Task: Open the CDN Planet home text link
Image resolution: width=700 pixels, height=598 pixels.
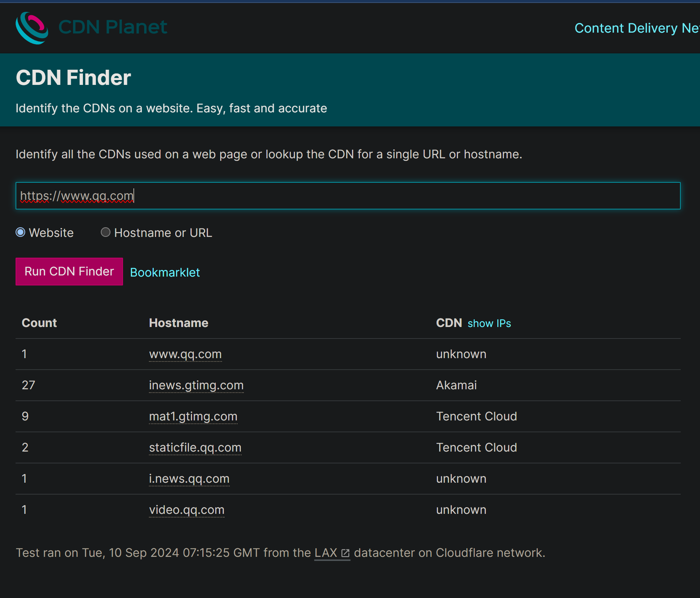Action: click(x=113, y=27)
